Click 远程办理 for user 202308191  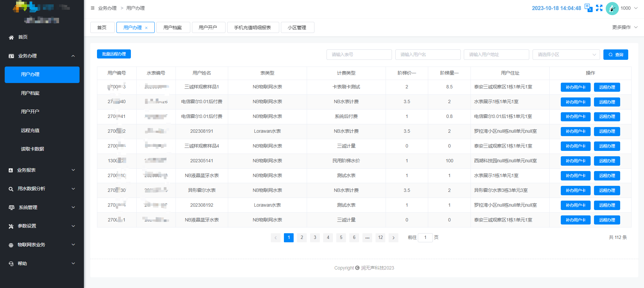pos(607,131)
